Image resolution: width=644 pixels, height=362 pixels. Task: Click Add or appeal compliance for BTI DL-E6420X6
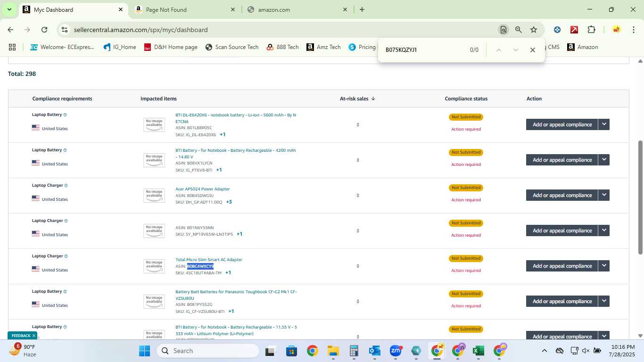click(x=562, y=124)
